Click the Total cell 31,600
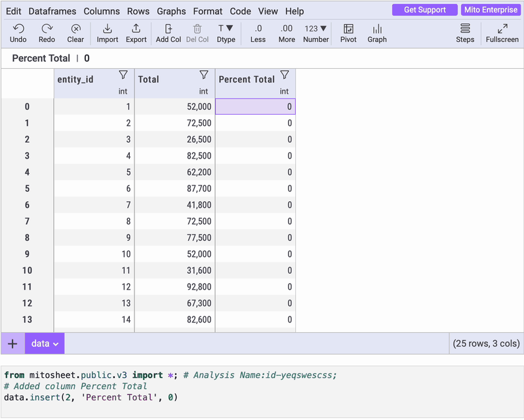 (175, 271)
